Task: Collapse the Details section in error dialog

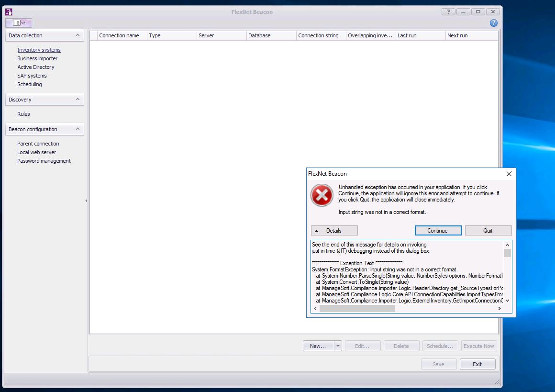Action: [334, 231]
